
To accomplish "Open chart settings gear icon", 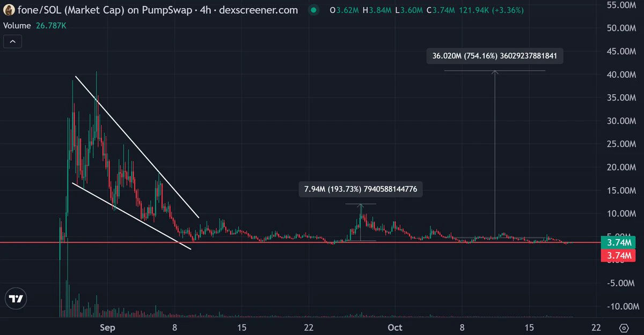I will pyautogui.click(x=624, y=328).
